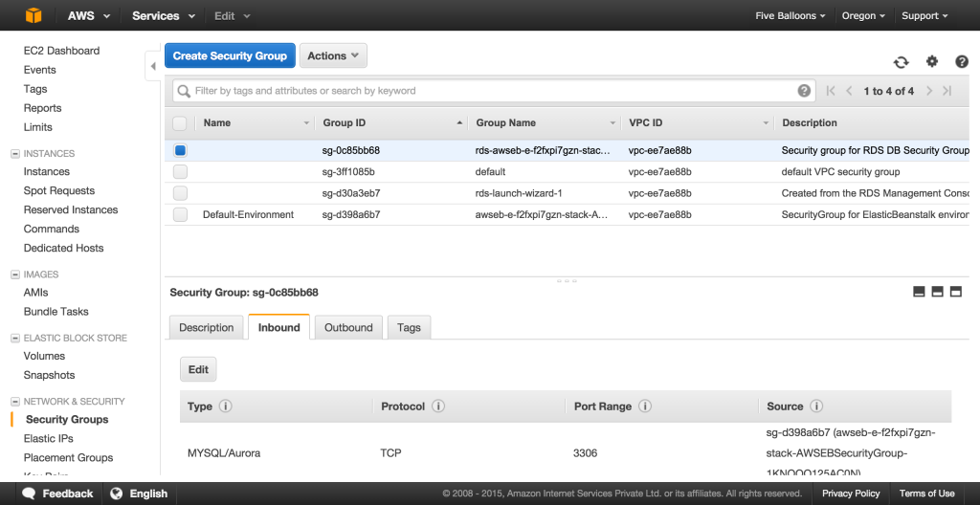Collapse the IMAGES sidebar section
980x505 pixels.
[15, 274]
